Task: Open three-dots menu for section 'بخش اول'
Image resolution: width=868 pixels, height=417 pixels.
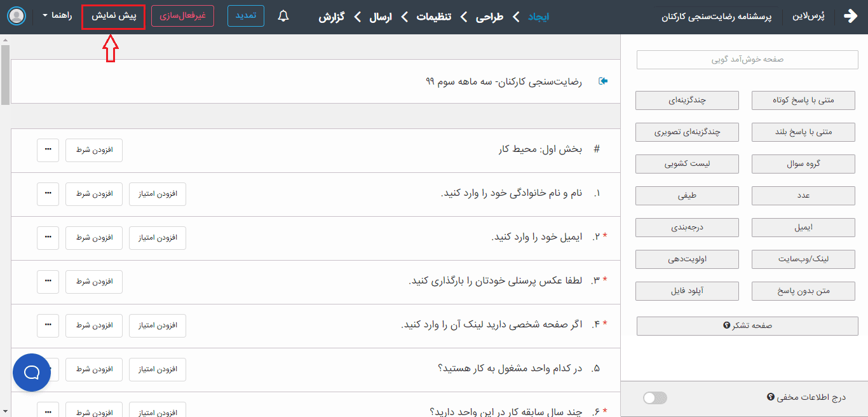Action: pos(48,150)
